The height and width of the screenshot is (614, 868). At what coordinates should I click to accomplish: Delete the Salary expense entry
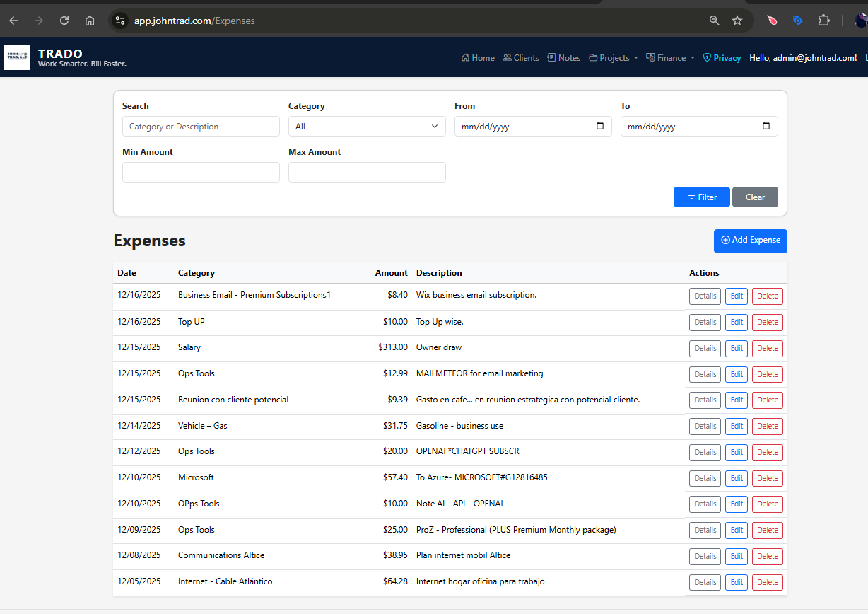(x=767, y=348)
